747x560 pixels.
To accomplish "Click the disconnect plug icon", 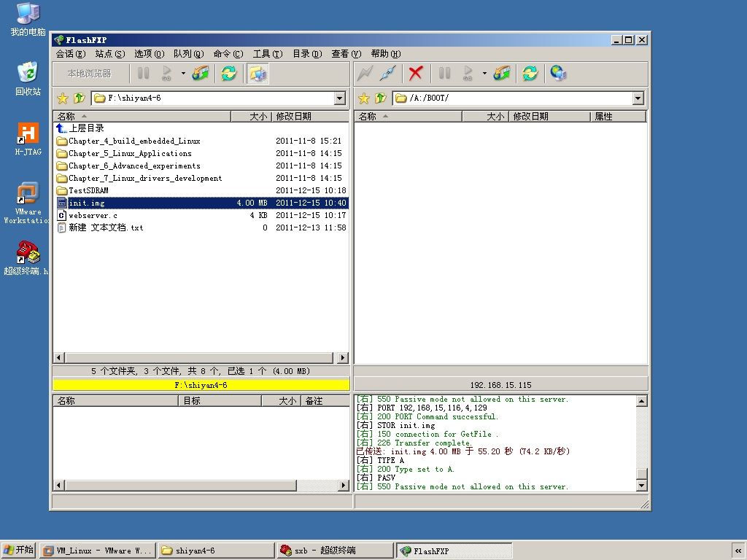I will click(x=388, y=74).
